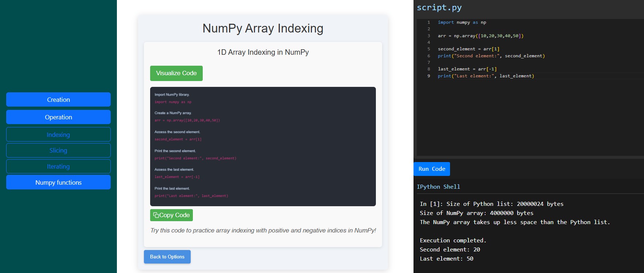Click the 'Access the second element.' comment
Viewport: 644px width, 273px height.
(177, 132)
